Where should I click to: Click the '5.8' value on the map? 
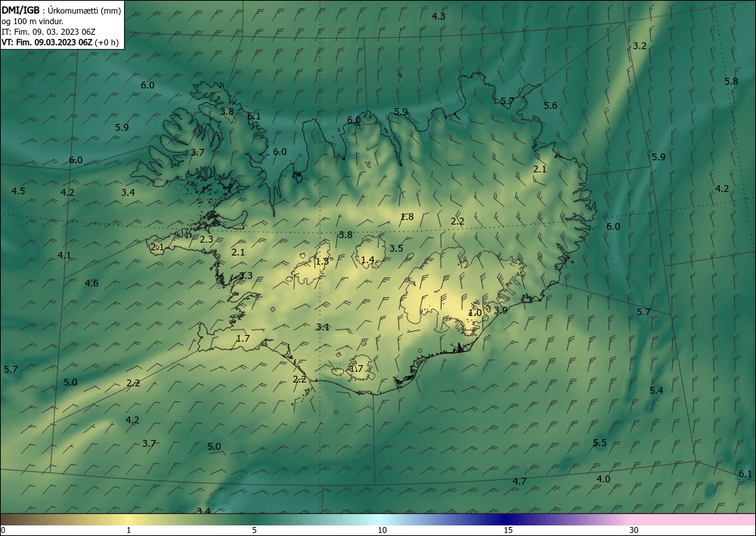point(731,82)
